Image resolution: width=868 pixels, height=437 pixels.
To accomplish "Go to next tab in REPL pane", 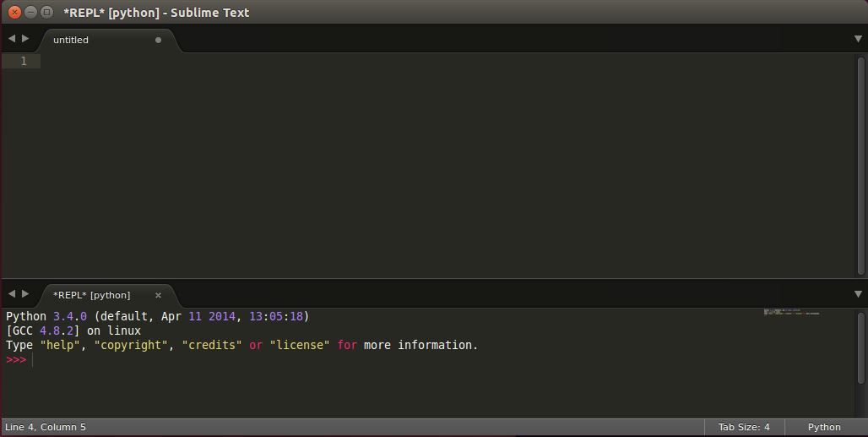I will [25, 293].
